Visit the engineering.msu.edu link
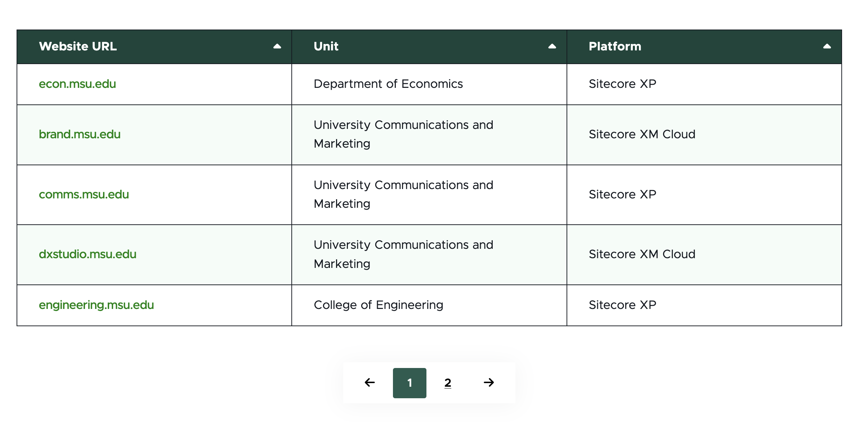Image resolution: width=868 pixels, height=422 pixels. [96, 305]
